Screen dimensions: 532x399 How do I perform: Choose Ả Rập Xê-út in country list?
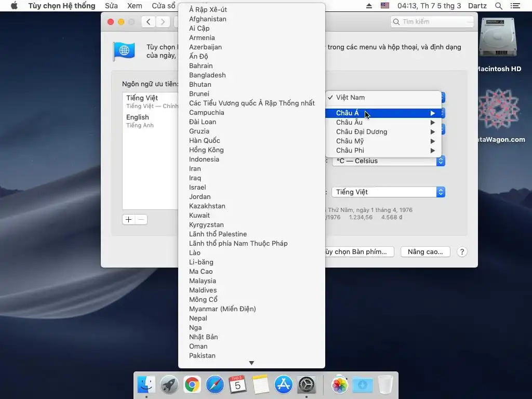[251, 9]
